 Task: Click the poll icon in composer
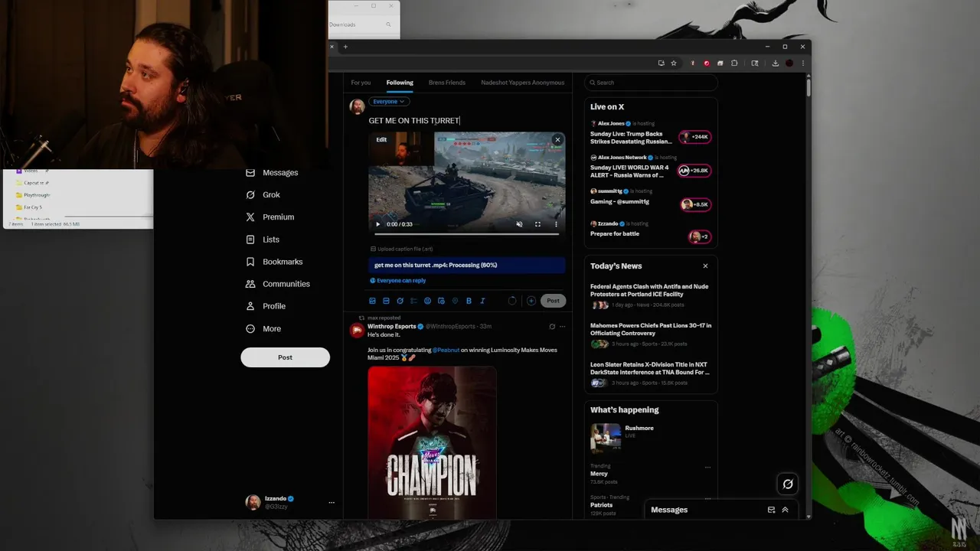[413, 301]
